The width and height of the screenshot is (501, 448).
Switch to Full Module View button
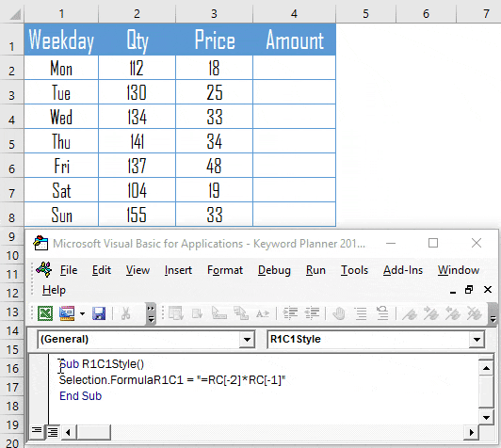coord(53,432)
